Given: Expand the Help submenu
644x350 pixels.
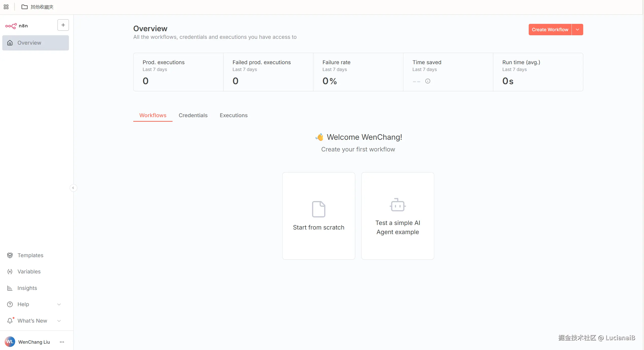Looking at the screenshot, I should (x=59, y=304).
